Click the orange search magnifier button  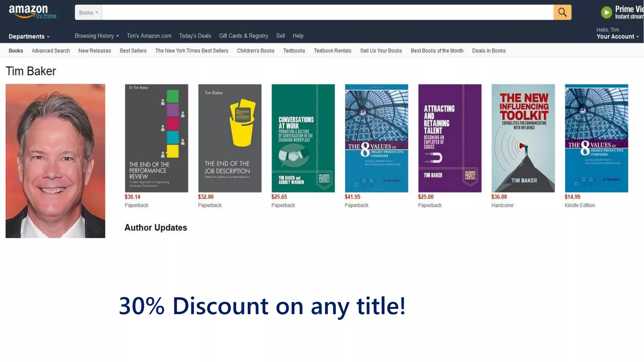pos(562,12)
